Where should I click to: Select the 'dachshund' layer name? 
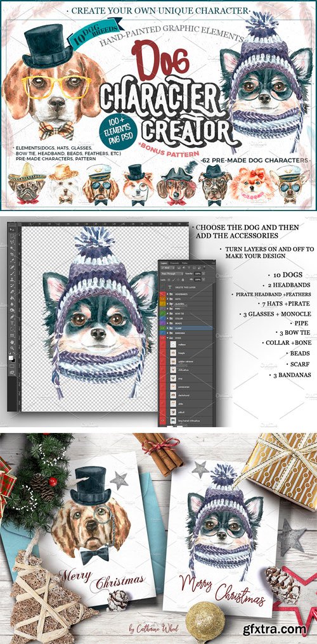tap(184, 396)
